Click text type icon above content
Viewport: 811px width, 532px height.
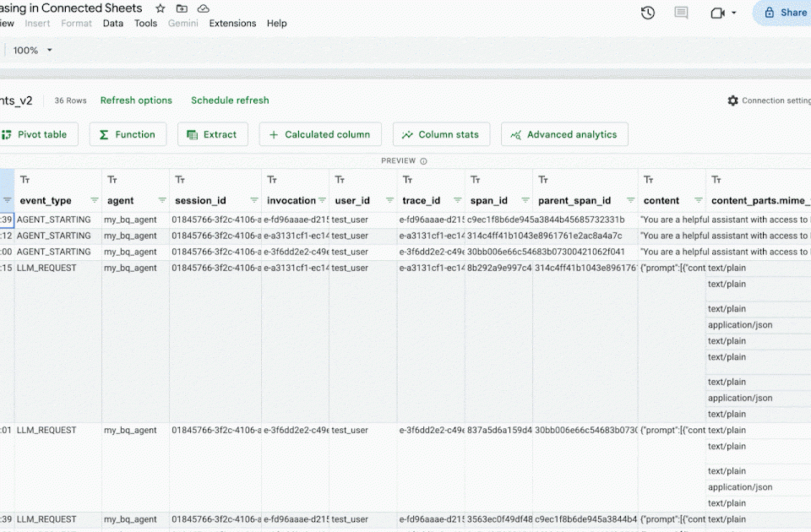tap(649, 179)
